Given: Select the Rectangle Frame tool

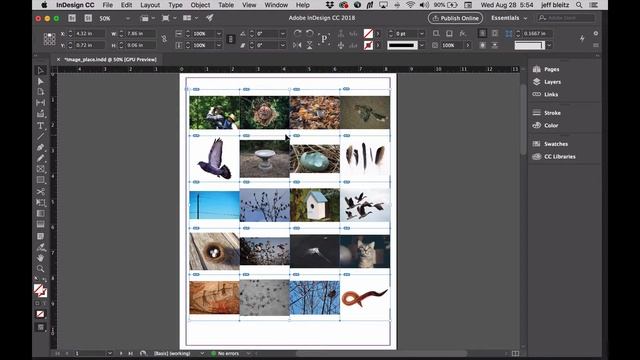Looking at the screenshot, I should tap(40, 169).
